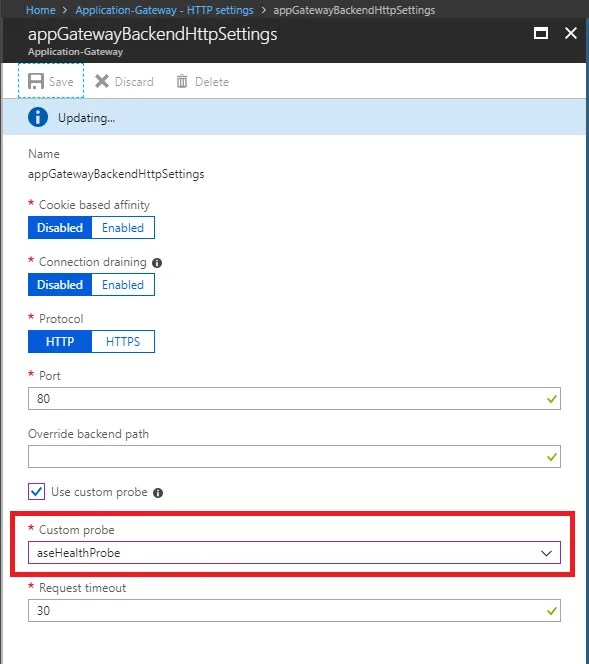Select the HTTP protocol option
This screenshot has width=589, height=664.
[x=60, y=341]
